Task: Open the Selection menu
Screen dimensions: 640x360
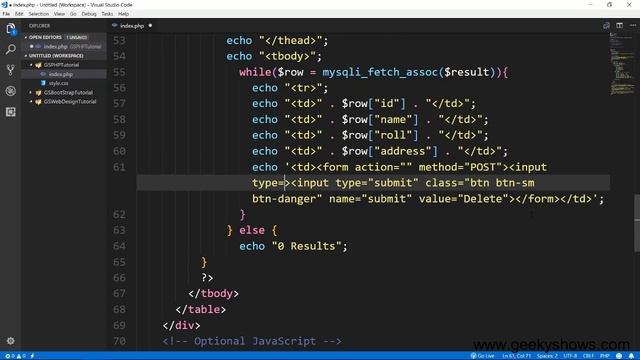Action: tap(39, 14)
